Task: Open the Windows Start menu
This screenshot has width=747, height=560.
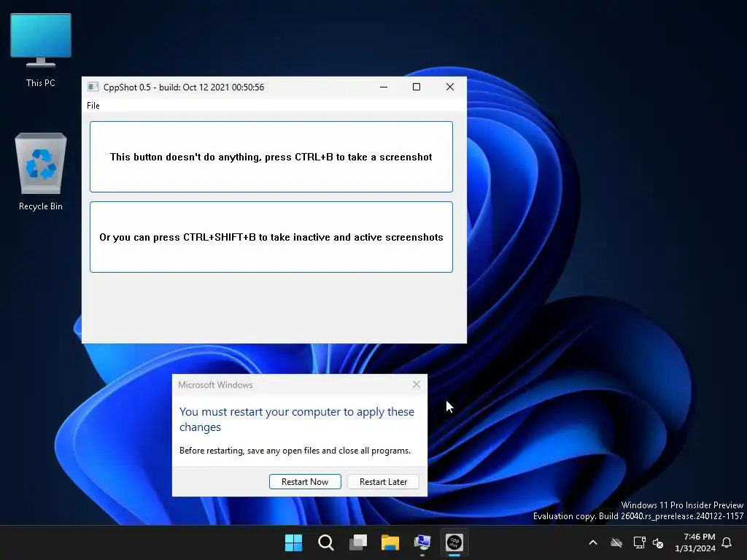Action: coord(293,542)
